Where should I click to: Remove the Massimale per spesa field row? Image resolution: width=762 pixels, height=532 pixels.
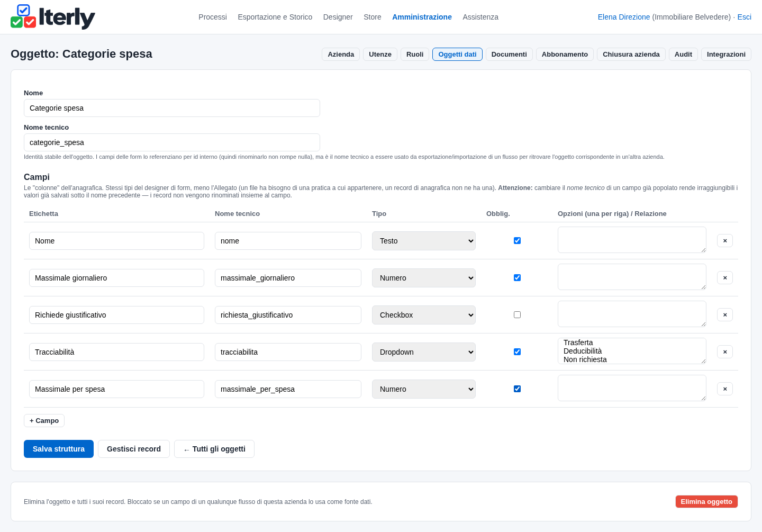point(725,389)
